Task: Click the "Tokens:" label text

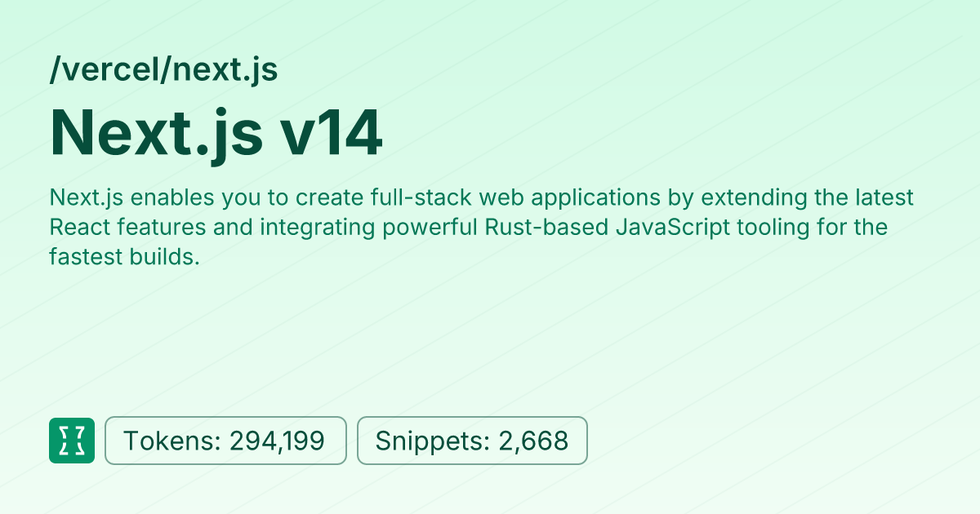Action: (171, 441)
